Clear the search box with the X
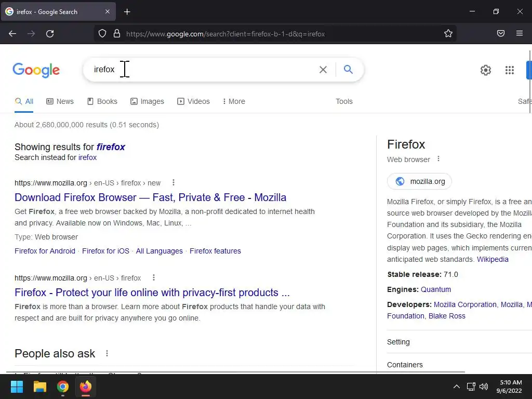532x399 pixels. [x=323, y=70]
